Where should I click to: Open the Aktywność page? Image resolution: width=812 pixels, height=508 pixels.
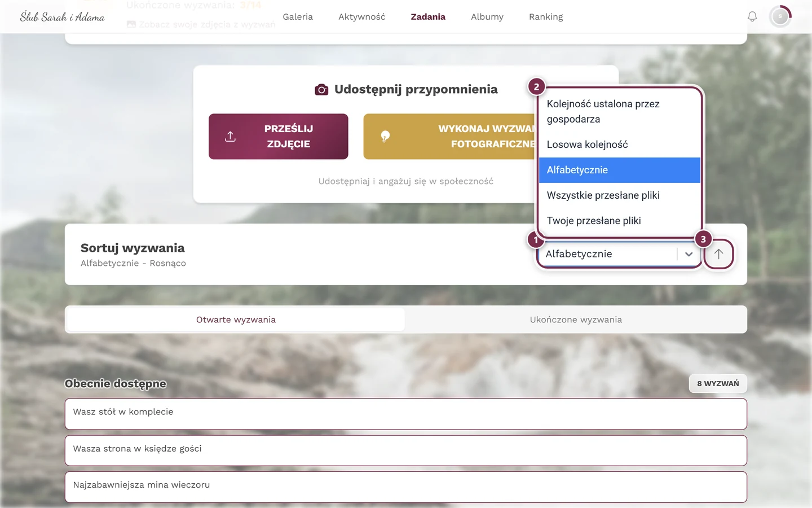(x=362, y=17)
